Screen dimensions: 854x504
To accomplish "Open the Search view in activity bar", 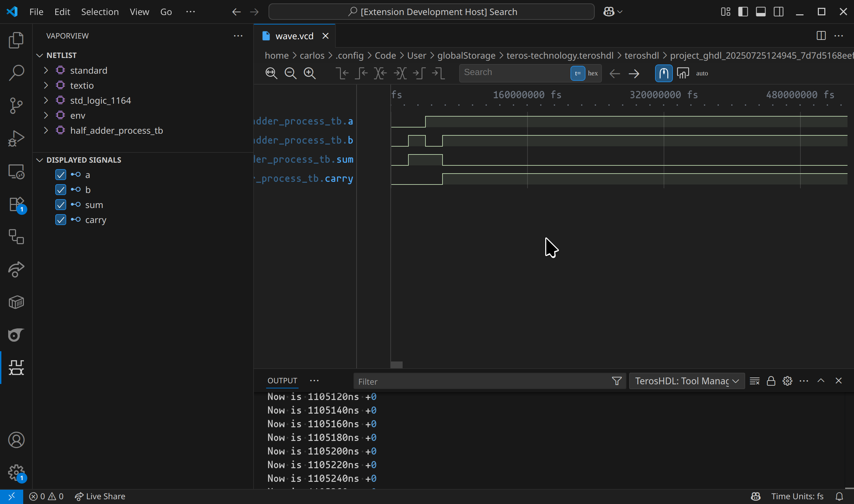I will pyautogui.click(x=16, y=73).
